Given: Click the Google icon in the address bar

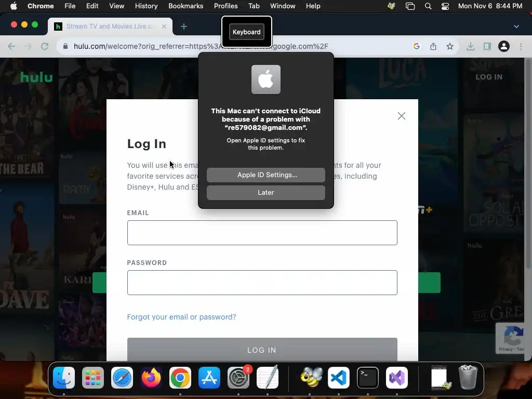Looking at the screenshot, I should [x=417, y=46].
